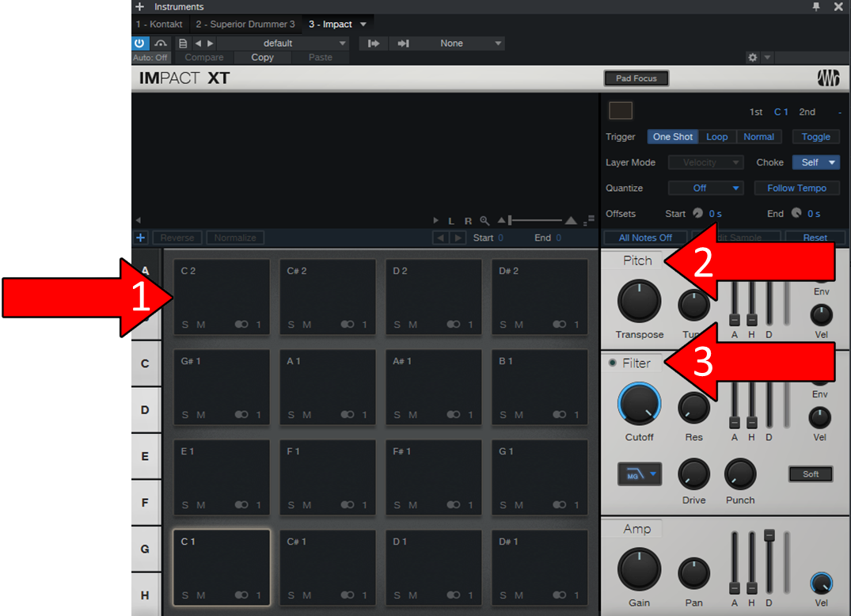The width and height of the screenshot is (851, 616).
Task: Open the pad color swatch
Action: [x=621, y=110]
